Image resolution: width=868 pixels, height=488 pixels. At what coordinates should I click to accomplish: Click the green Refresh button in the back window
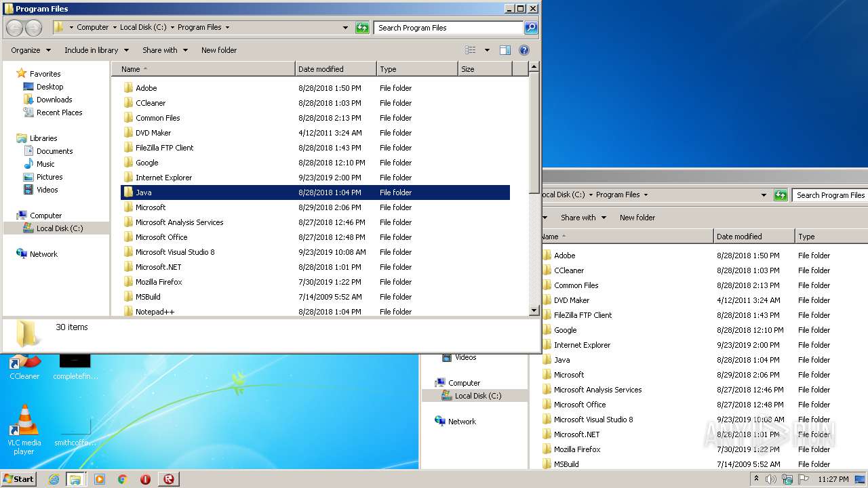click(x=781, y=195)
